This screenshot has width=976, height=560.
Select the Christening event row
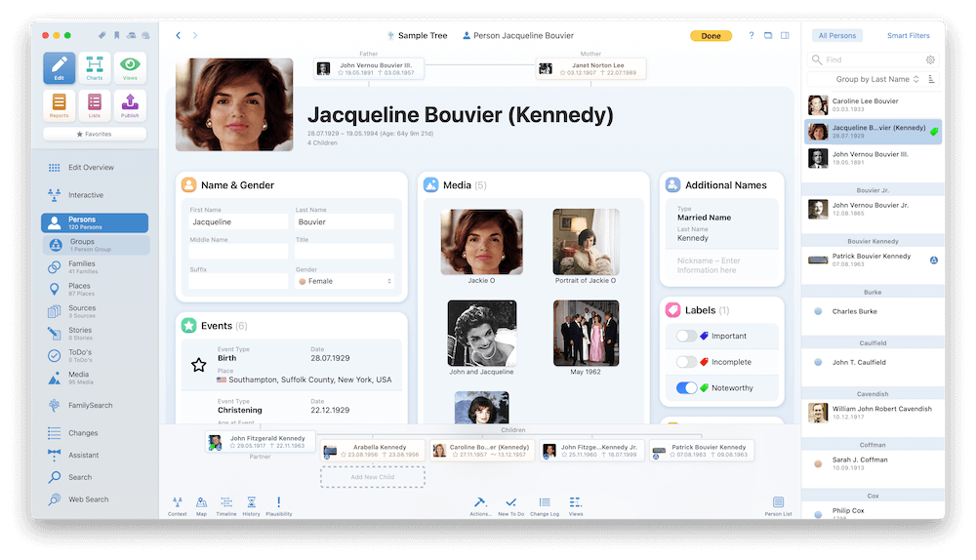[291, 407]
